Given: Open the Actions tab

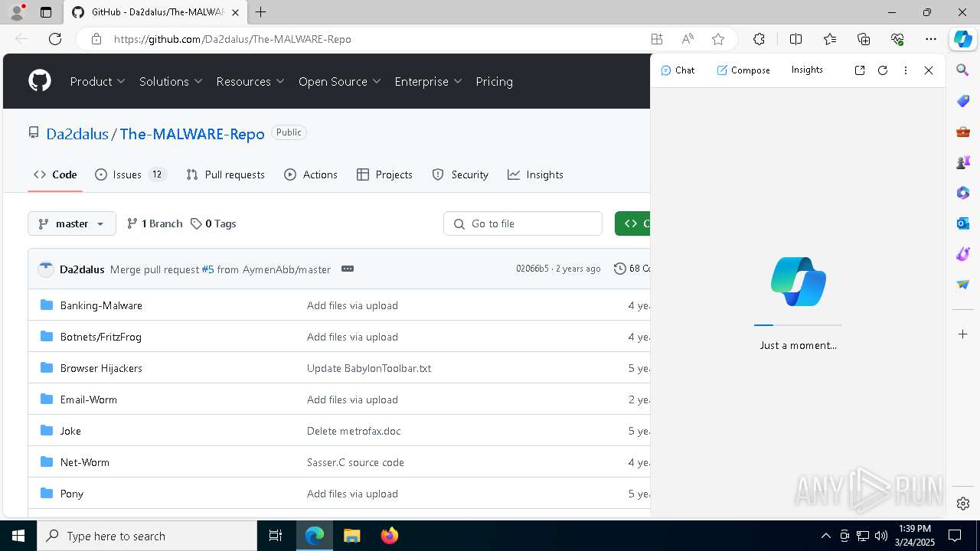Looking at the screenshot, I should pyautogui.click(x=311, y=174).
